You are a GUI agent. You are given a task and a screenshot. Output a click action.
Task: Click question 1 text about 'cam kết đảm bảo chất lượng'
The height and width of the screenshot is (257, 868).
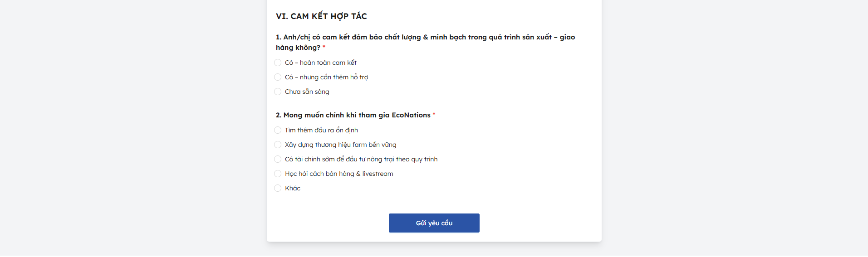(425, 37)
